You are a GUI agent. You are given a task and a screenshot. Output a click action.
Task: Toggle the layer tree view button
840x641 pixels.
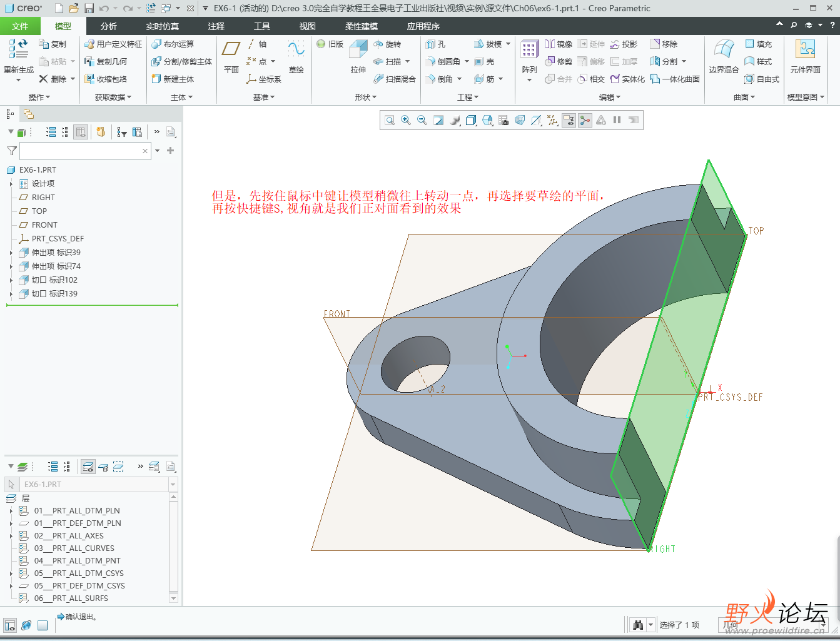[x=88, y=467]
